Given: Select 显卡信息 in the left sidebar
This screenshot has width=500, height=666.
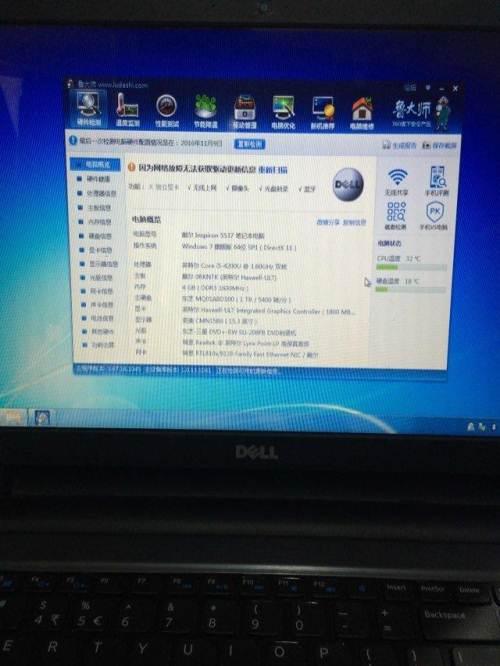Looking at the screenshot, I should (x=96, y=250).
